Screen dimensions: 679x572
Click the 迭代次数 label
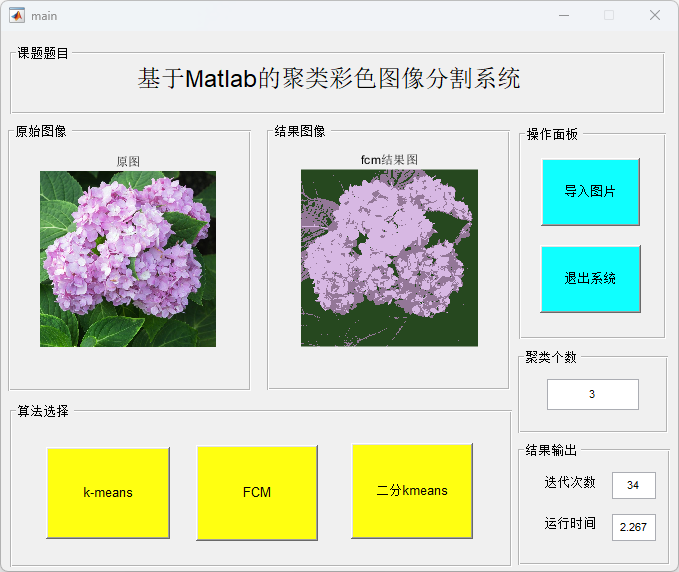pos(570,482)
